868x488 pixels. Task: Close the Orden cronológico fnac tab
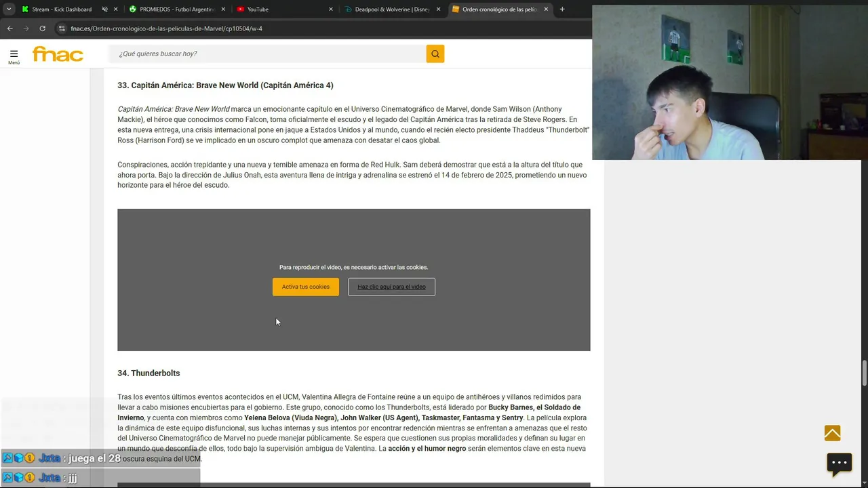pos(546,9)
